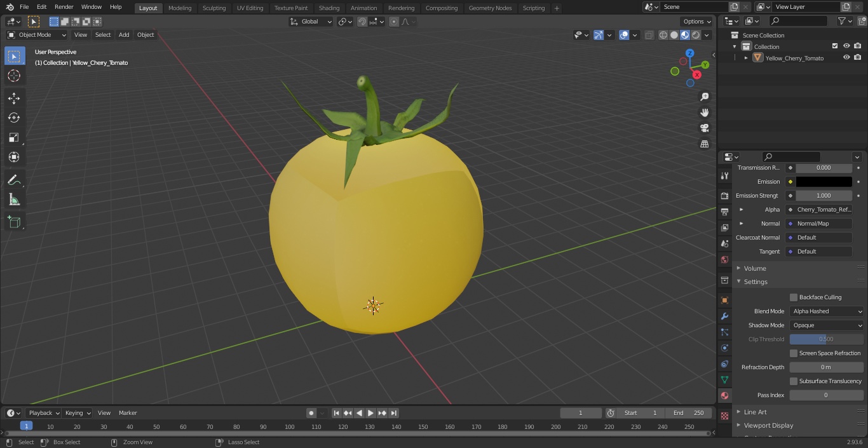Open the viewport Add menu
Viewport: 868px width, 448px height.
tap(124, 35)
